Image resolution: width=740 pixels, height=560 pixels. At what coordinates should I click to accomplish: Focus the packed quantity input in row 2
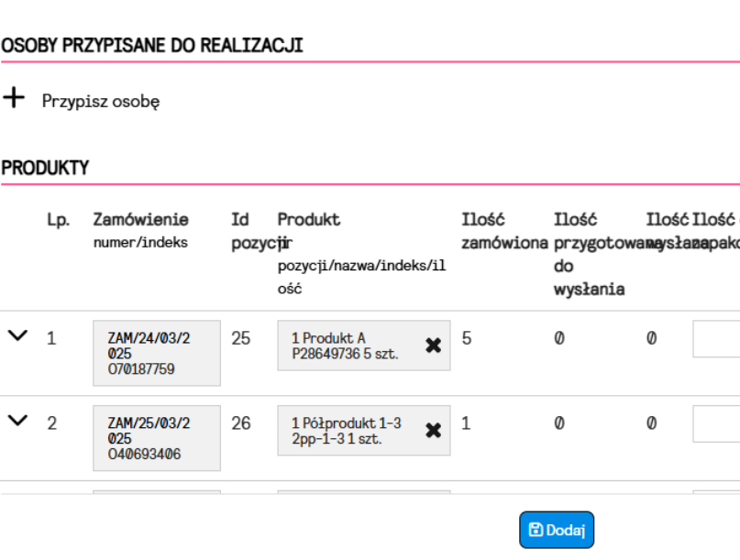(x=717, y=424)
